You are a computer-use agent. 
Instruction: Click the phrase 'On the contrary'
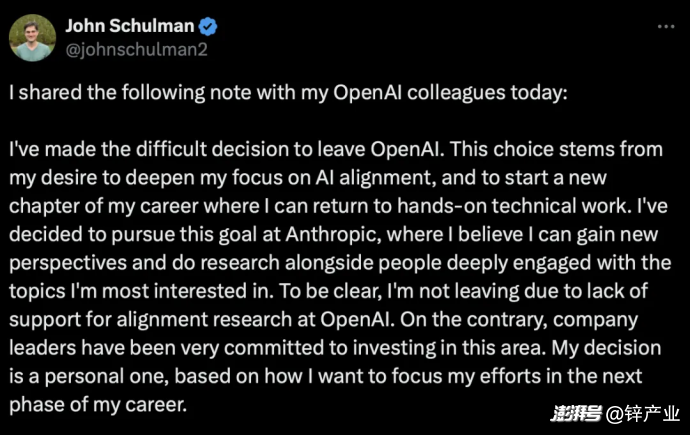coord(474,319)
